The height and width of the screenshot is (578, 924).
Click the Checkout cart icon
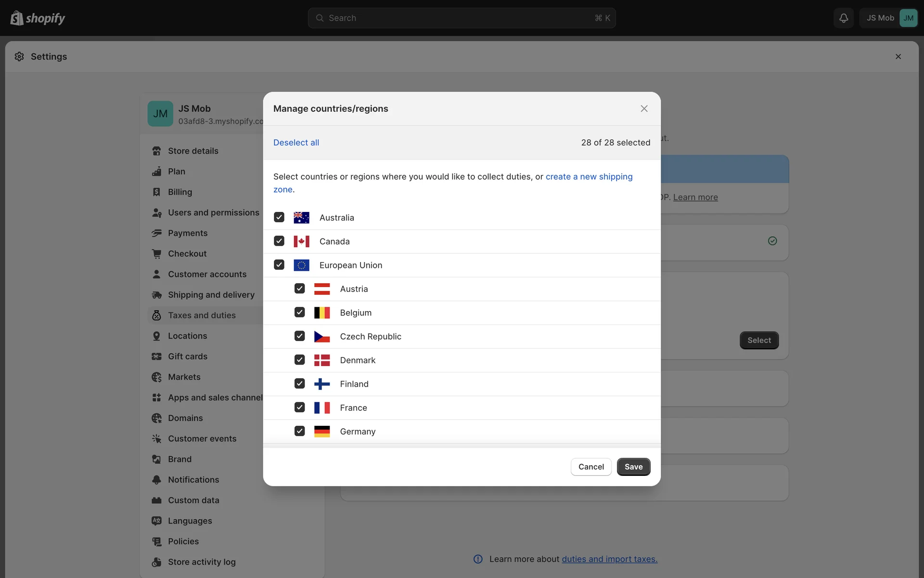click(x=156, y=254)
